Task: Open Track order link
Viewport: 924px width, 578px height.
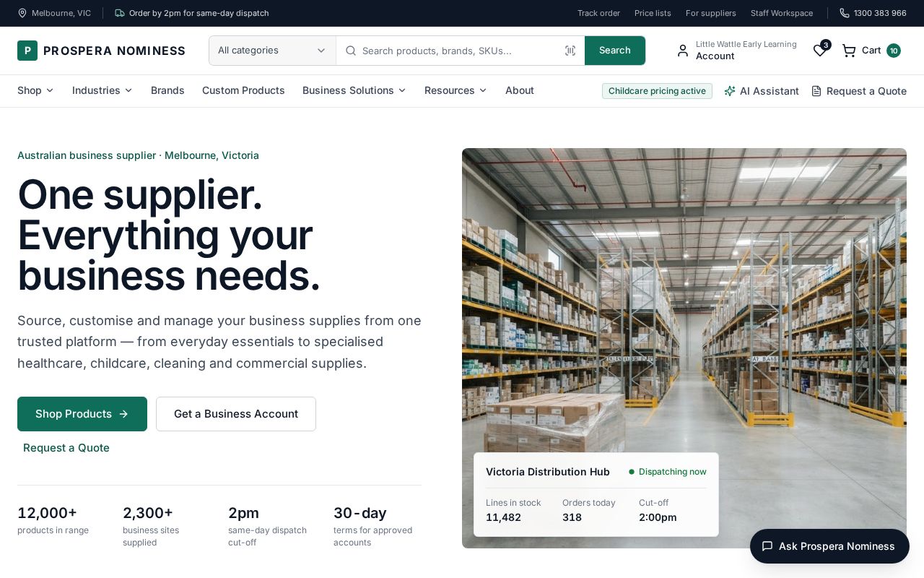Action: [x=598, y=13]
